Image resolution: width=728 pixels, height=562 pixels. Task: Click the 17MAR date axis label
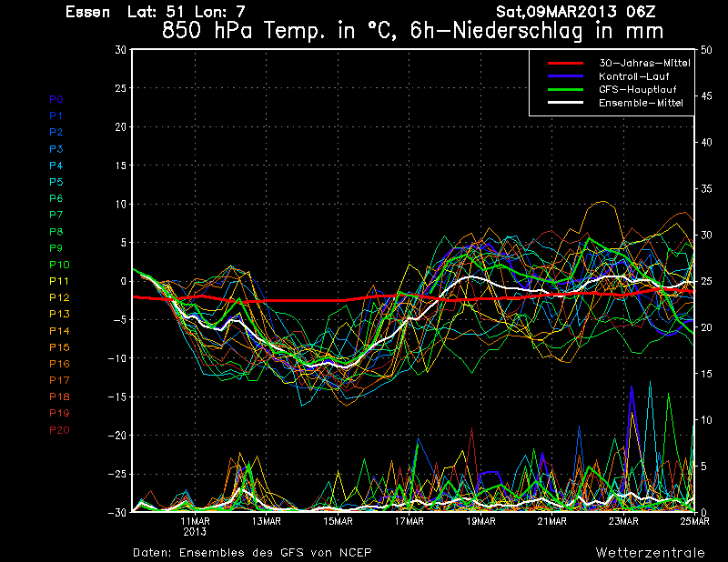pos(409,521)
